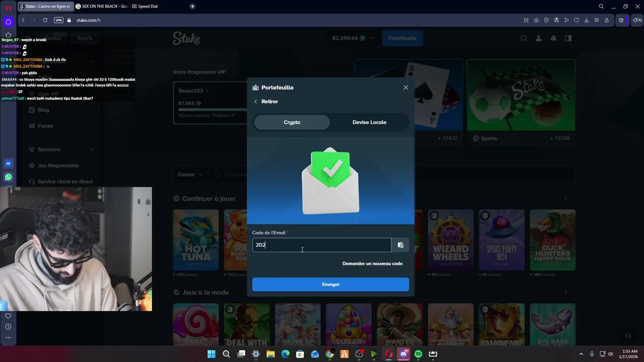644x362 pixels.
Task: Paste the email code with the clipboard icon
Action: (400, 245)
